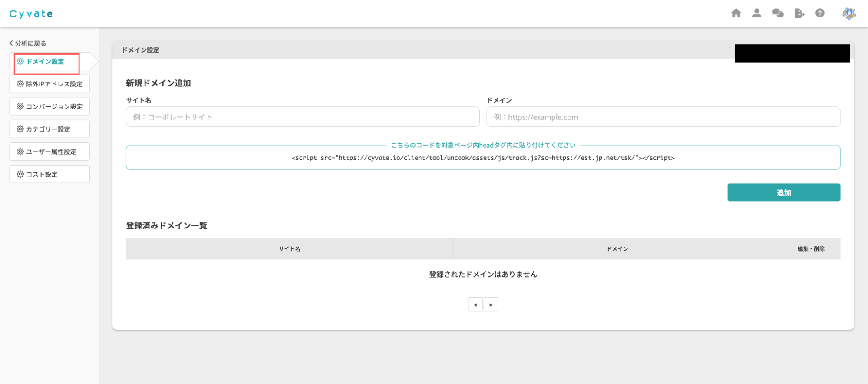This screenshot has height=384, width=868.
Task: Go to next page of domain list
Action: (x=491, y=305)
